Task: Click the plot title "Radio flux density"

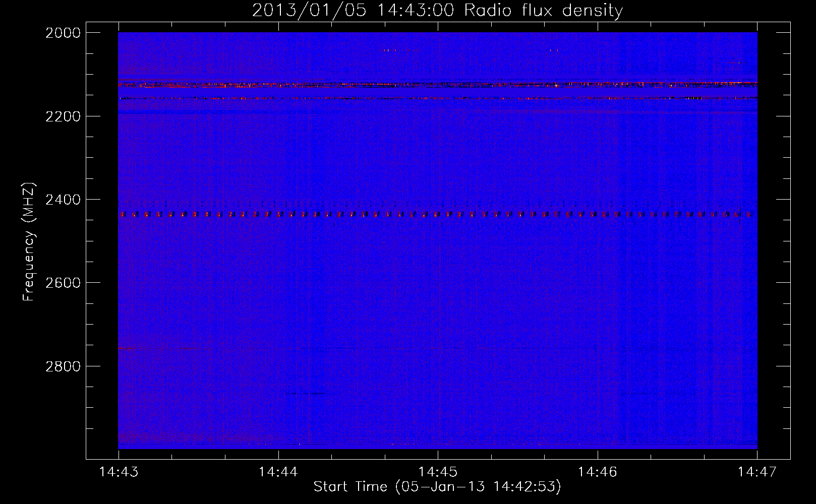Action: pyautogui.click(x=543, y=10)
